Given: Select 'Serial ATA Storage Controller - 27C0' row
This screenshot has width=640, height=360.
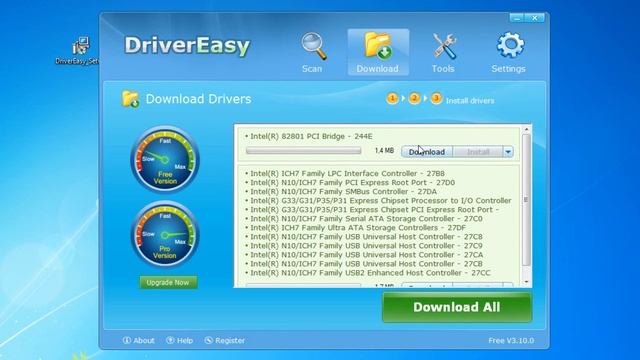Looking at the screenshot, I should coord(364,218).
